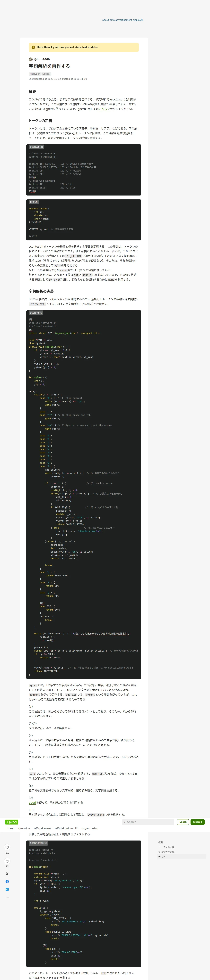Select the Analyzer tag

pos(35,74)
